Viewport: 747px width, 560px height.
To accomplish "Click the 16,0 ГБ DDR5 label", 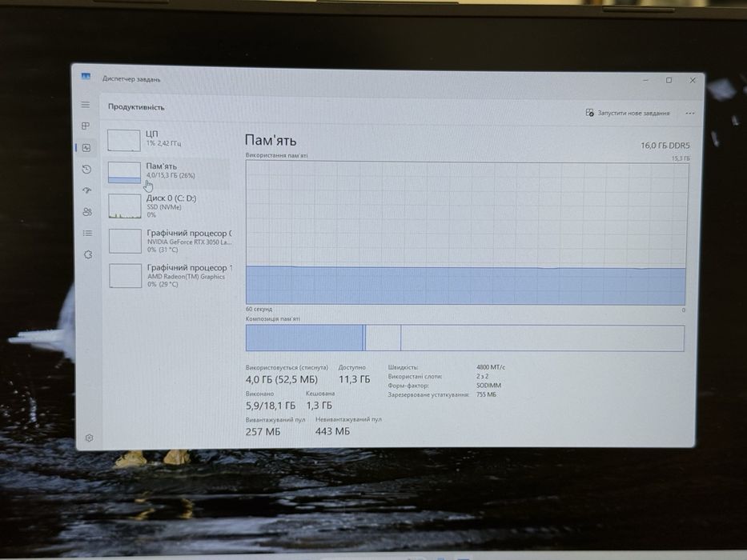I will 665,146.
